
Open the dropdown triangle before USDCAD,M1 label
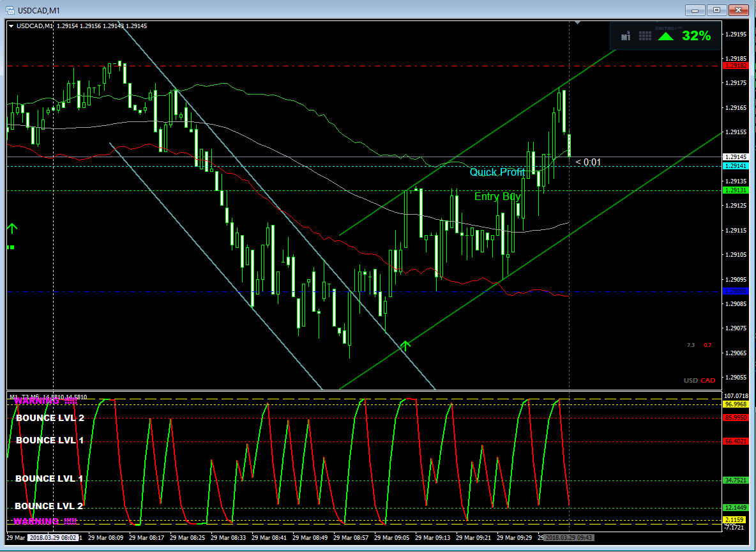pyautogui.click(x=11, y=26)
